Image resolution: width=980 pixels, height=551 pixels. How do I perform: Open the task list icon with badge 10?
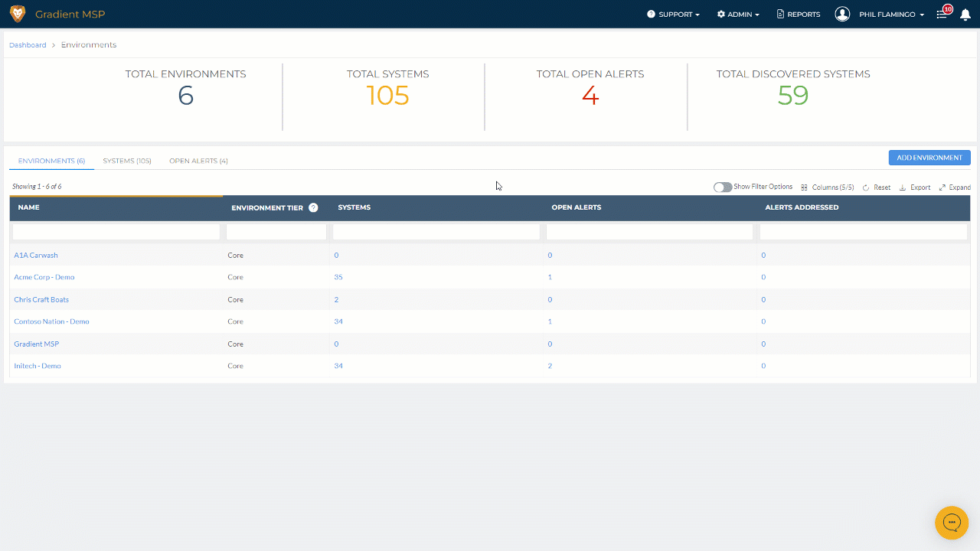(942, 15)
